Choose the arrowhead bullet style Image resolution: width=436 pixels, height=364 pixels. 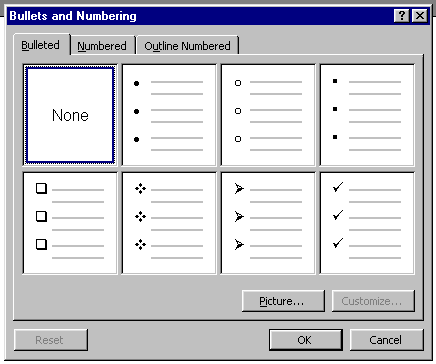click(268, 223)
